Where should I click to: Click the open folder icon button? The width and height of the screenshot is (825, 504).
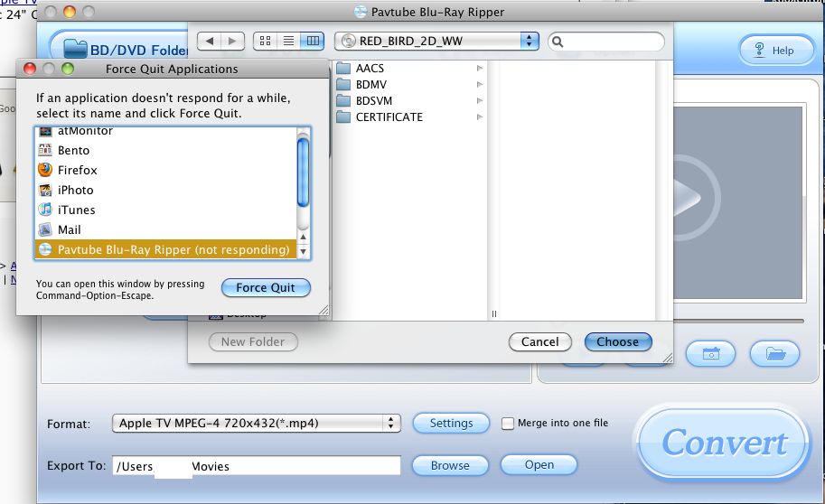tap(775, 354)
